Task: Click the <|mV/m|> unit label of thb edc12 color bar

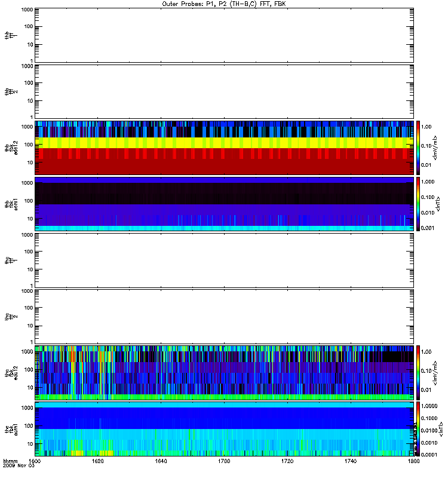Action: click(x=435, y=148)
